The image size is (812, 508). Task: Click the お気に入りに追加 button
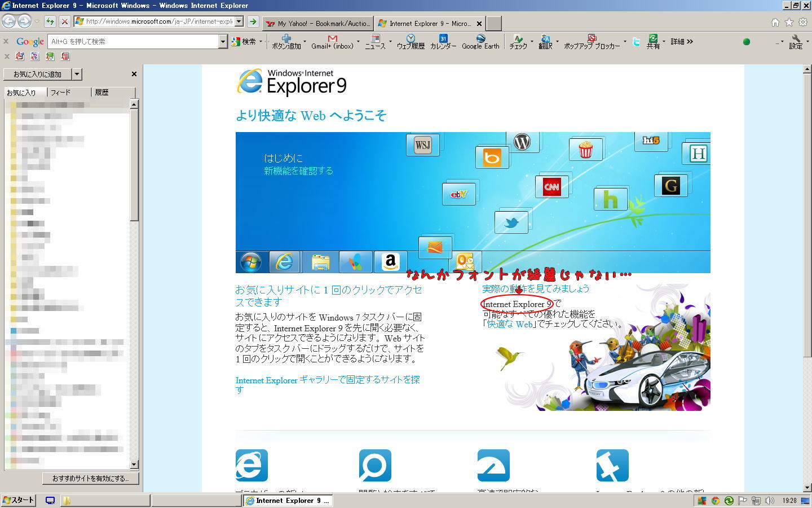point(38,74)
